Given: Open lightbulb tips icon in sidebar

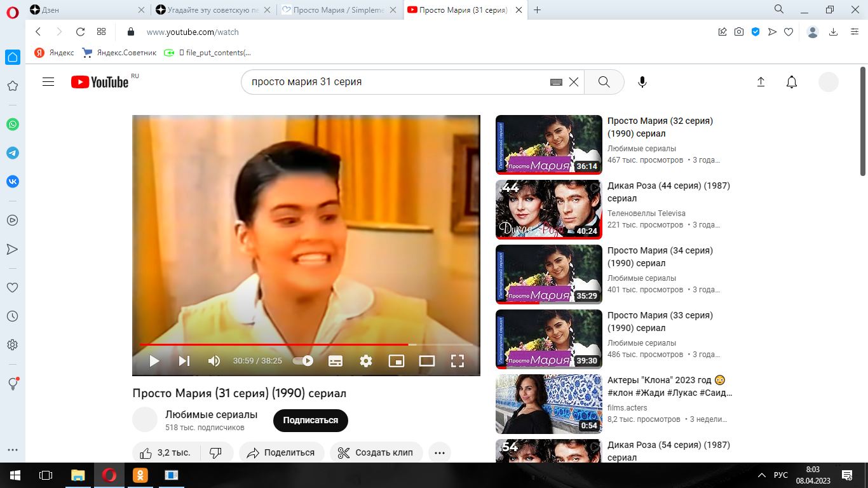Looking at the screenshot, I should 13,384.
